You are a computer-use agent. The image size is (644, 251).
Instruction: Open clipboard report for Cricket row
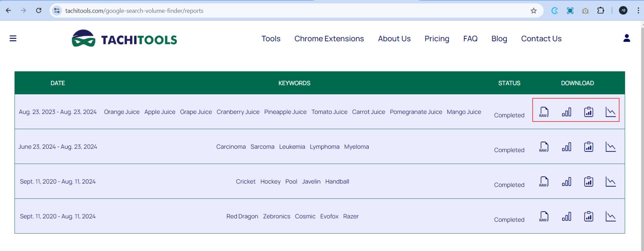click(589, 182)
